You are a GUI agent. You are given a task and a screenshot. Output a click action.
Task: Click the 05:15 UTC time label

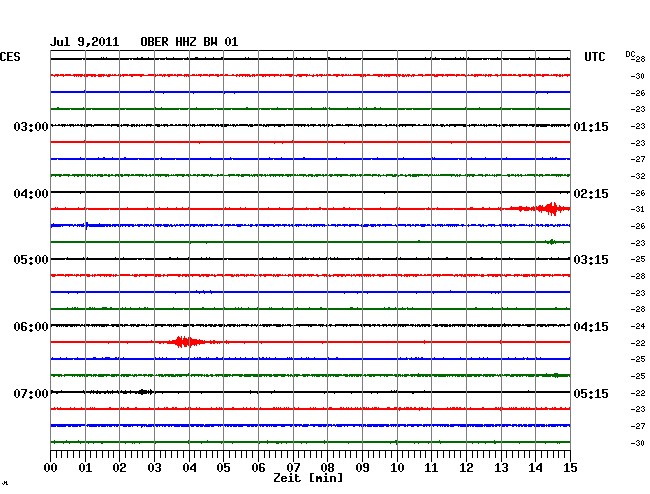pos(591,393)
